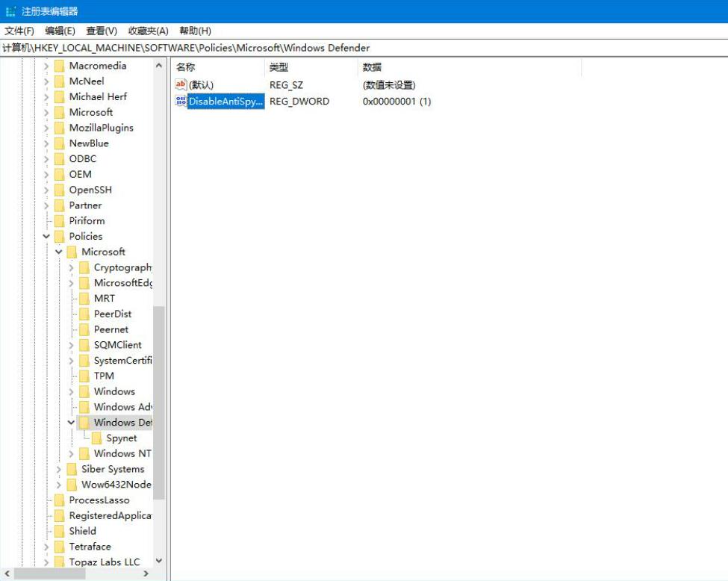Collapse the Microsoft key under Policies
Viewport: 728px width, 581px height.
click(x=58, y=251)
